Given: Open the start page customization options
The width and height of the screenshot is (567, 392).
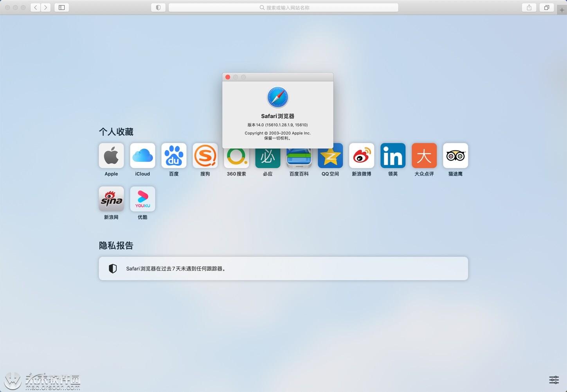Looking at the screenshot, I should pos(554,379).
